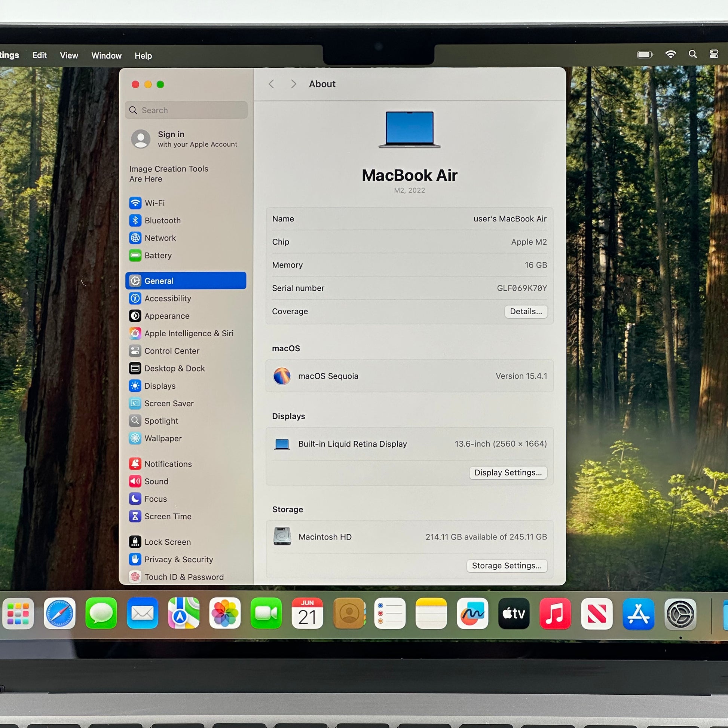Open Freeform from the Dock
This screenshot has height=728, width=728.
[472, 613]
